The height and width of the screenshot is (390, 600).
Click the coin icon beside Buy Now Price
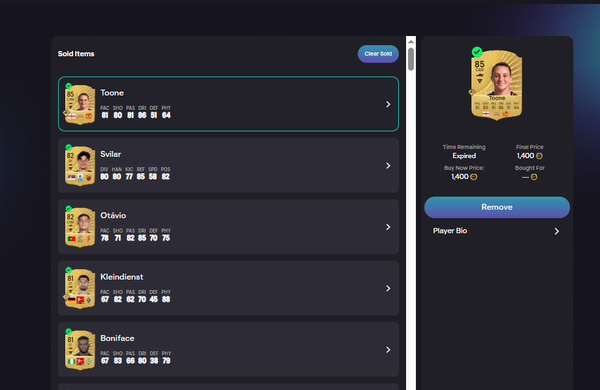coord(473,177)
